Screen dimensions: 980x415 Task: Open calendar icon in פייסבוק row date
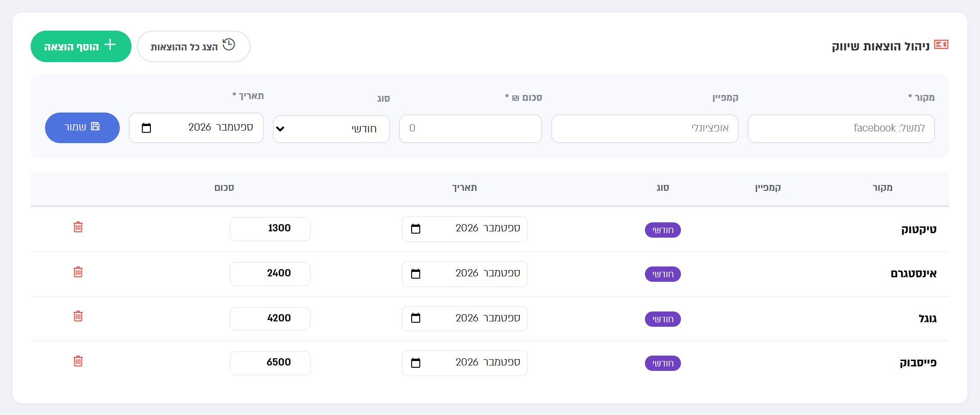pyautogui.click(x=416, y=363)
